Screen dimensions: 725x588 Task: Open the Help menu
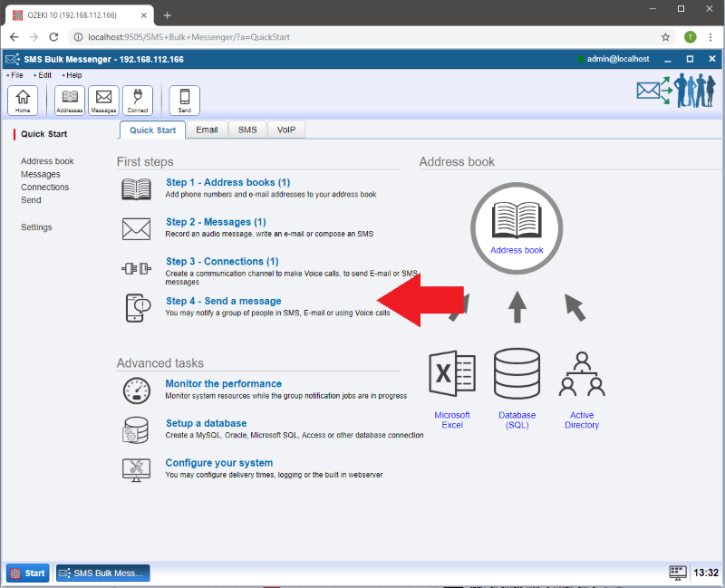73,75
